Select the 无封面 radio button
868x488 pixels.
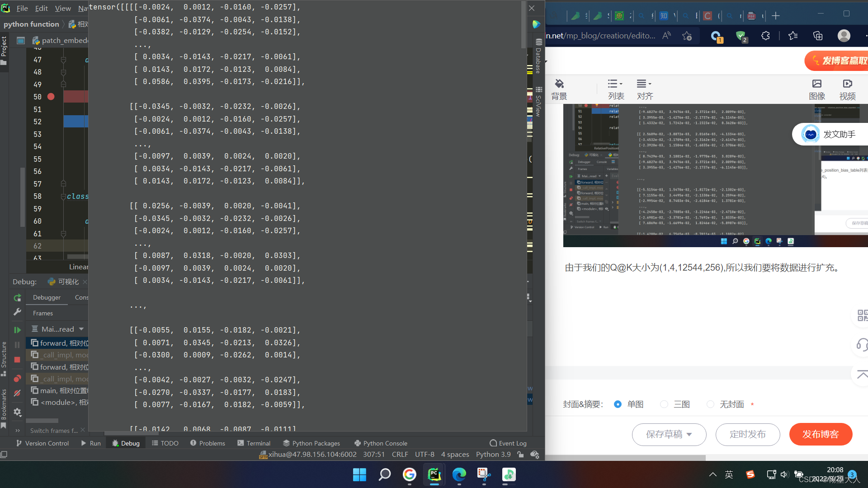click(x=710, y=404)
